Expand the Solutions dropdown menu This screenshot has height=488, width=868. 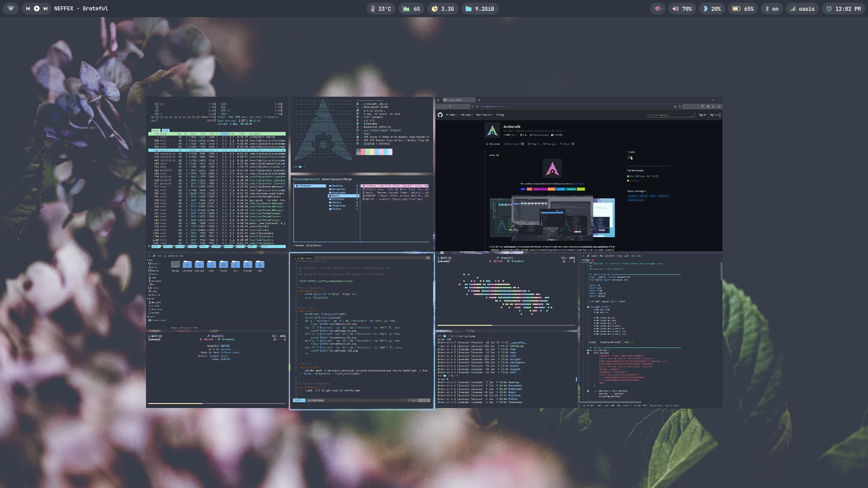467,115
